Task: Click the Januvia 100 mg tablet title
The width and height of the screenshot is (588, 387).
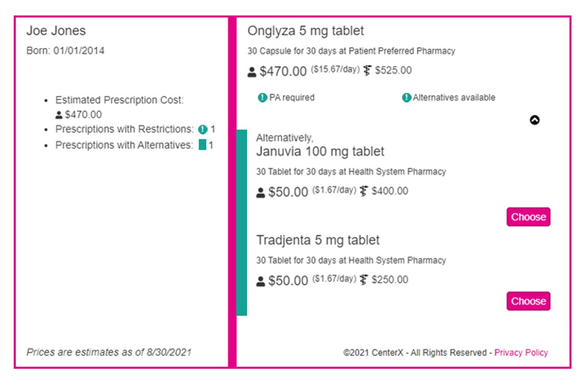Action: click(x=320, y=152)
